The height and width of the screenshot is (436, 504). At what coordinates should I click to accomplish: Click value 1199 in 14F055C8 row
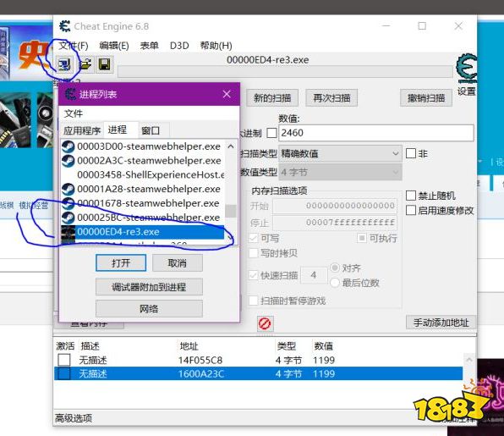tap(324, 360)
